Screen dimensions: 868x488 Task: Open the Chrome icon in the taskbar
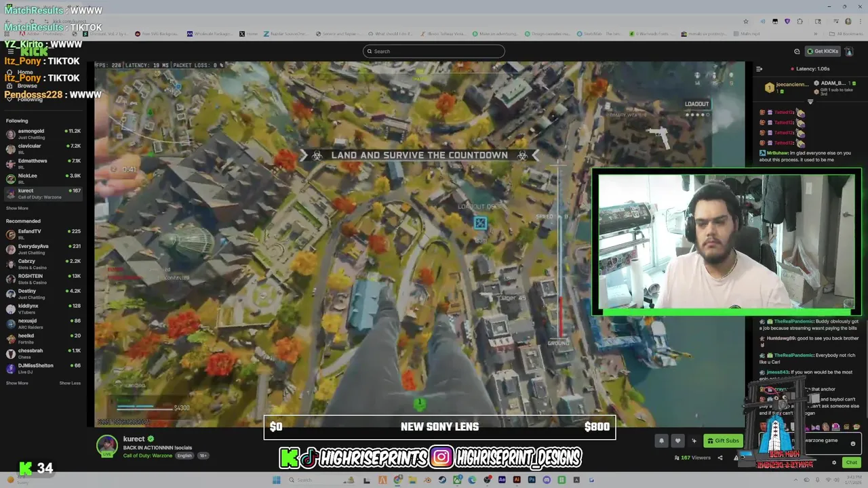(397, 480)
